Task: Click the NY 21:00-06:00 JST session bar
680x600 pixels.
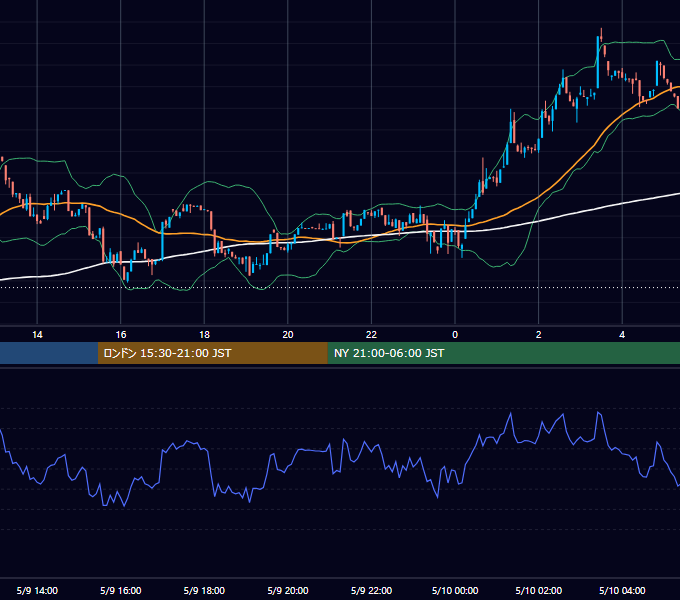Action: 503,353
